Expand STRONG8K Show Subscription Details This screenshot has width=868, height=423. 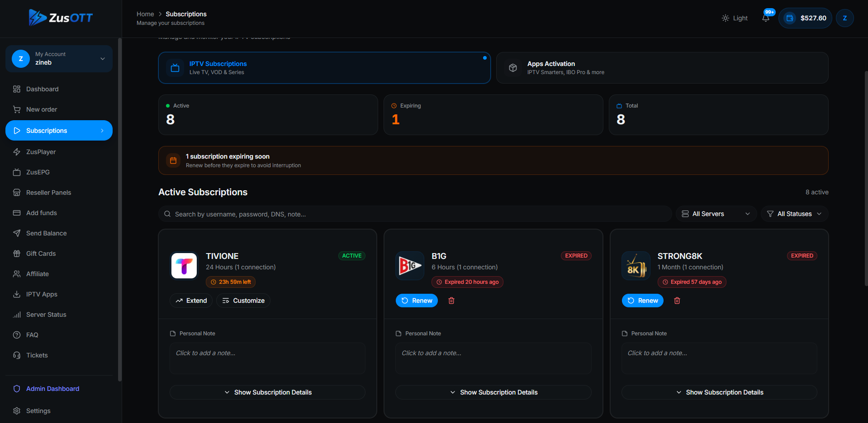point(719,392)
